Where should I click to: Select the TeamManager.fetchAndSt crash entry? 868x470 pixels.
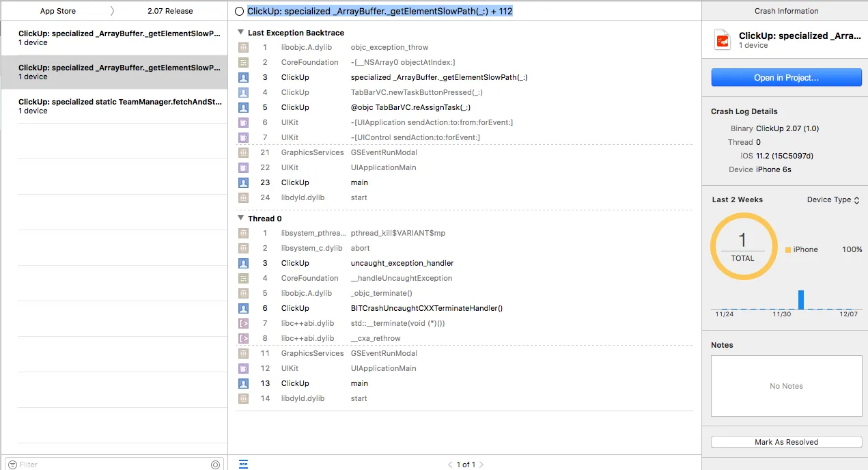tap(113, 106)
